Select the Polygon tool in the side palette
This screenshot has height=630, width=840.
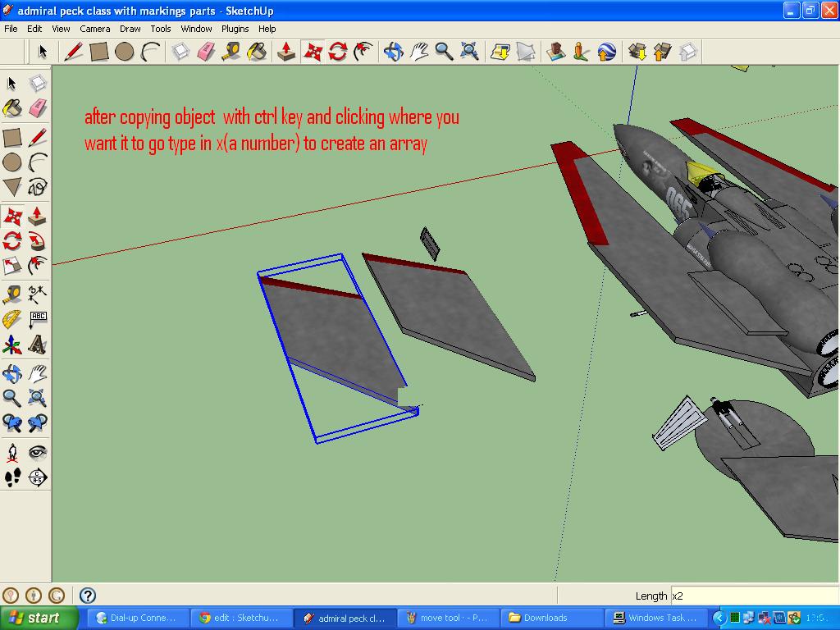point(11,187)
